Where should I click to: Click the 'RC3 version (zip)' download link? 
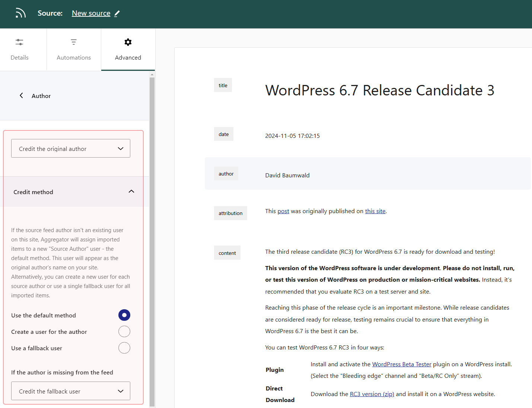pos(372,394)
